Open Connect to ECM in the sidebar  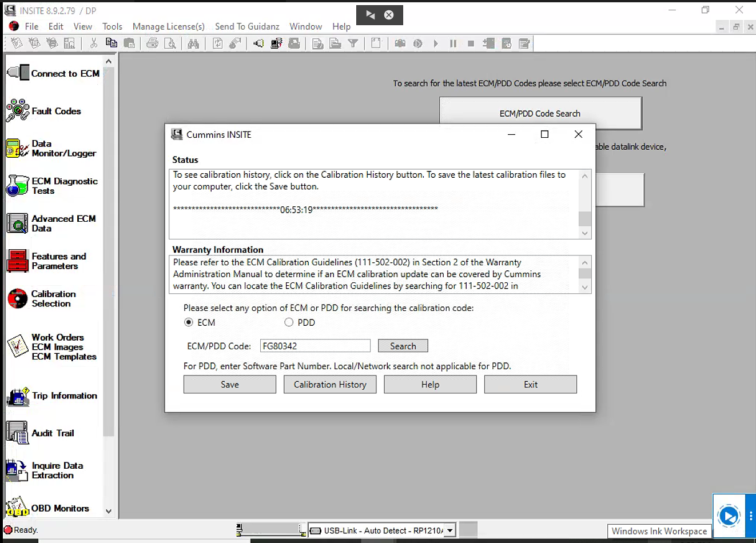pyautogui.click(x=54, y=73)
